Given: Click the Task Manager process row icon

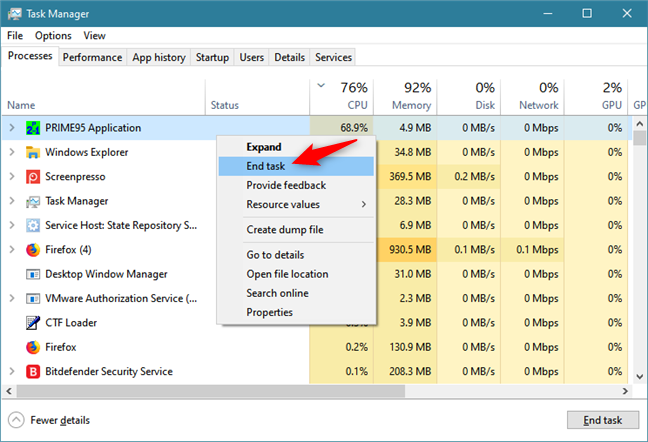Looking at the screenshot, I should [33, 201].
